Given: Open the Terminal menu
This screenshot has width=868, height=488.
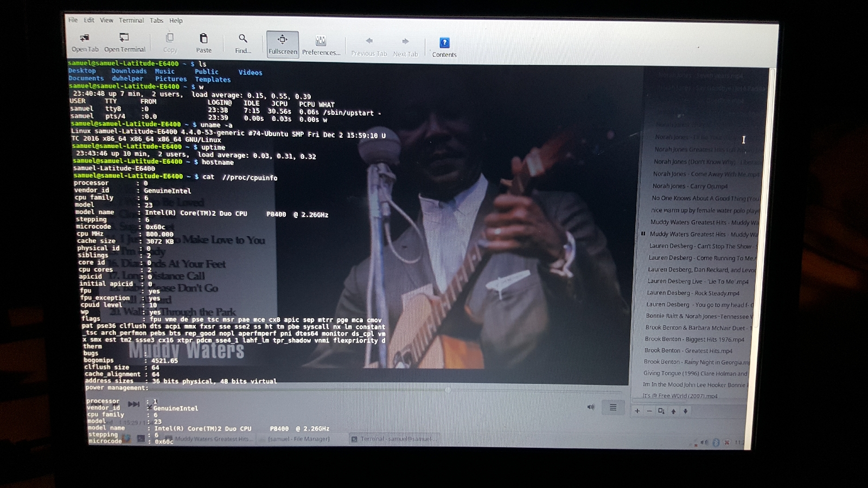Looking at the screenshot, I should (131, 20).
